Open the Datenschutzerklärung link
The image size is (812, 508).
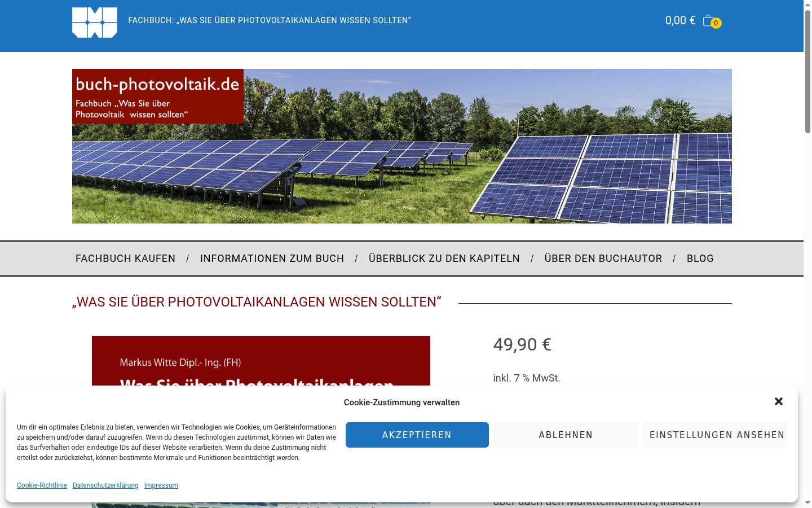point(105,485)
